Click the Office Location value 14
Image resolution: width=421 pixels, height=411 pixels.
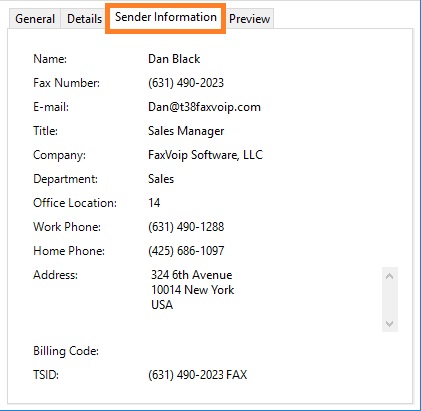click(154, 203)
